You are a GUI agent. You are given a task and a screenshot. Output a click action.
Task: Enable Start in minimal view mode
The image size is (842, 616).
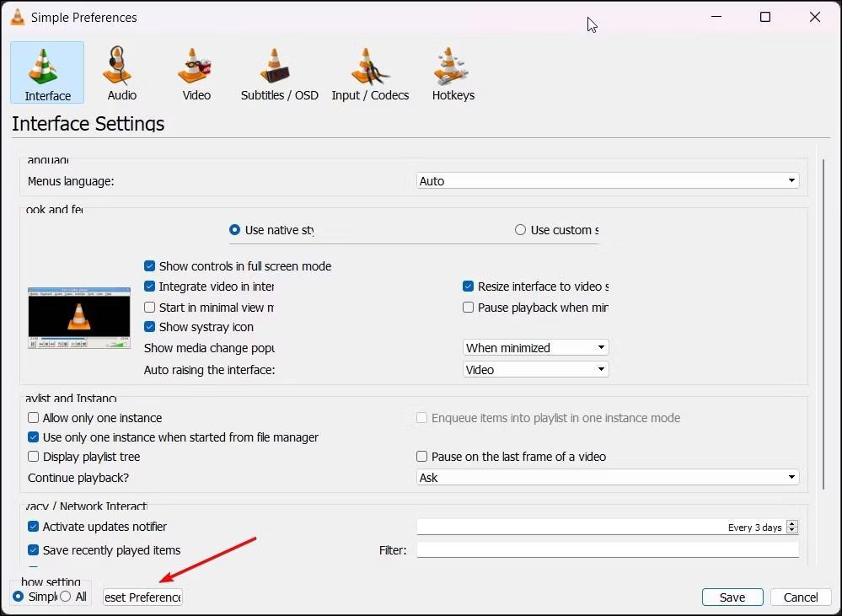149,307
